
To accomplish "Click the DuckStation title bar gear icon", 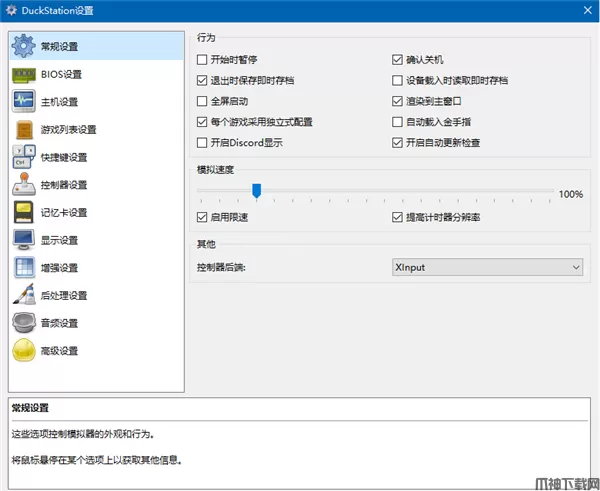I will (11, 10).
